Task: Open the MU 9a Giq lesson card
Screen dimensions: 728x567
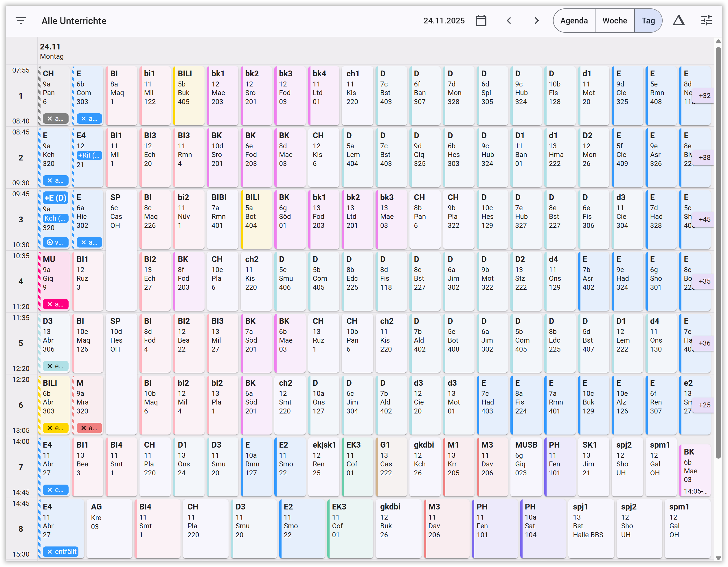Action: pos(55,276)
